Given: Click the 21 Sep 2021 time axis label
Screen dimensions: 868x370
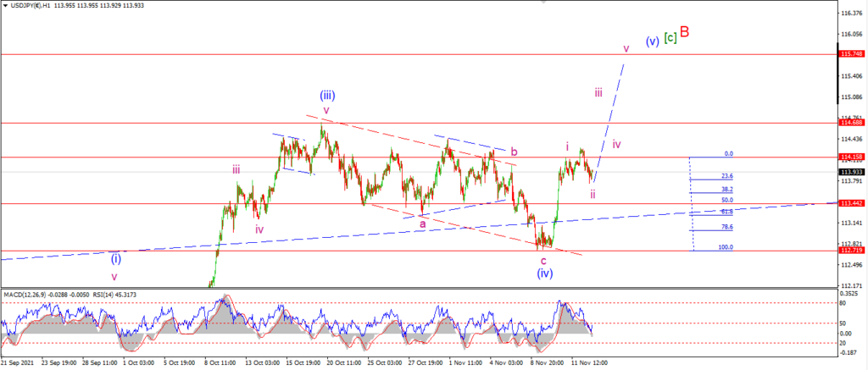Looking at the screenshot, I should [17, 363].
